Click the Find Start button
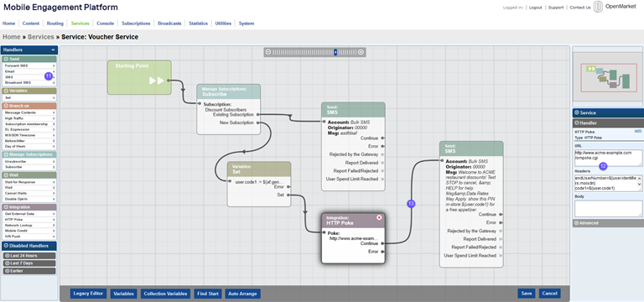The width and height of the screenshot is (644, 302). [208, 294]
